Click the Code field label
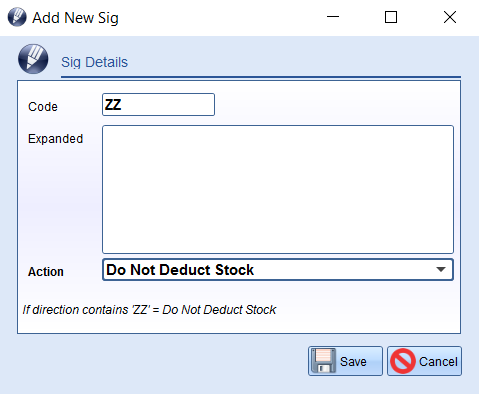Viewport: 479px width, 394px height. [43, 107]
